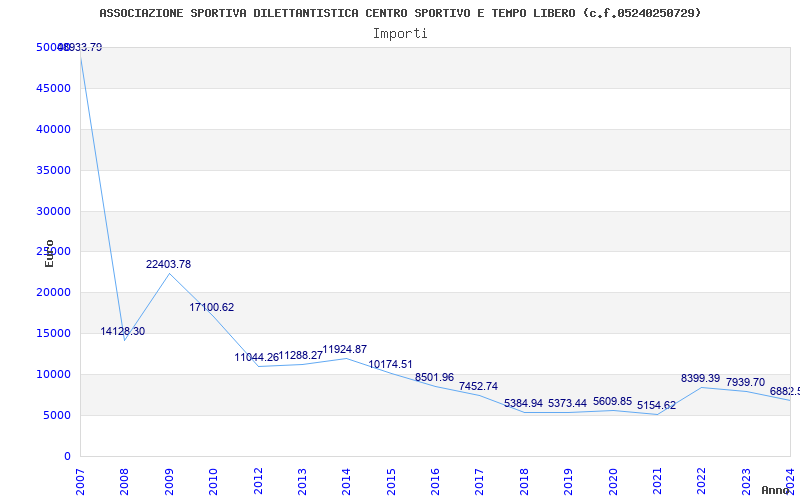Click the 2015 x-axis year label
This screenshot has width=800, height=500.
click(391, 482)
